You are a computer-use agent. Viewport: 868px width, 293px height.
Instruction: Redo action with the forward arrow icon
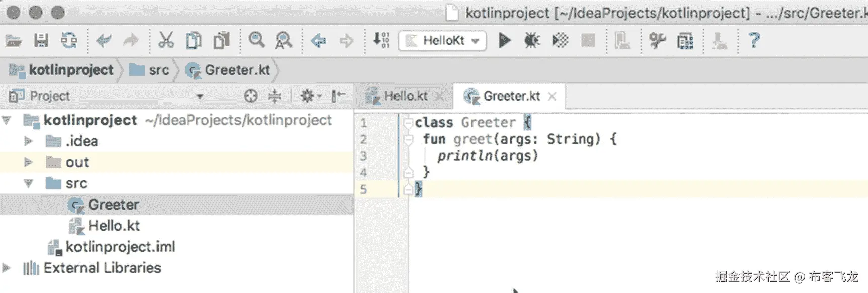[x=131, y=40]
